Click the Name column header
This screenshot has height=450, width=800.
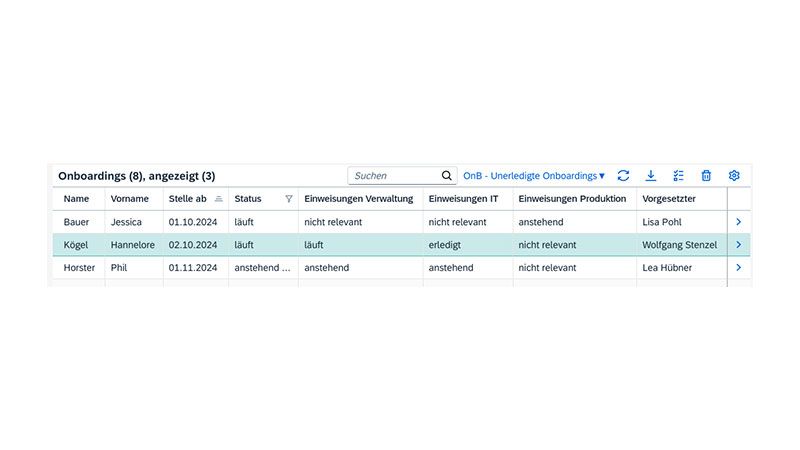point(76,199)
